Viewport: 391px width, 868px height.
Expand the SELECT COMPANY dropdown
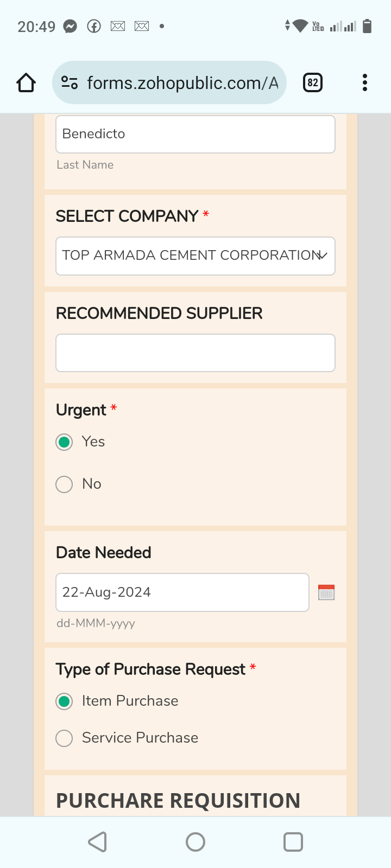coord(190,256)
